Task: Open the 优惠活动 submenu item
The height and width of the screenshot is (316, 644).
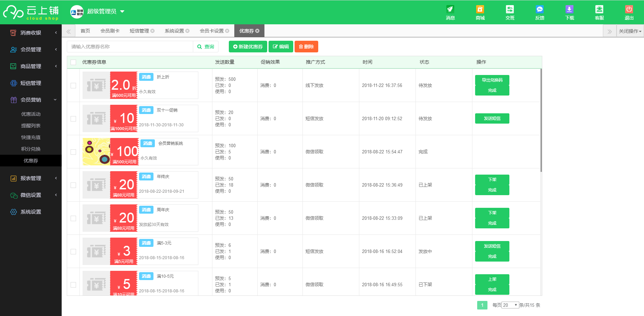Action: tap(31, 114)
